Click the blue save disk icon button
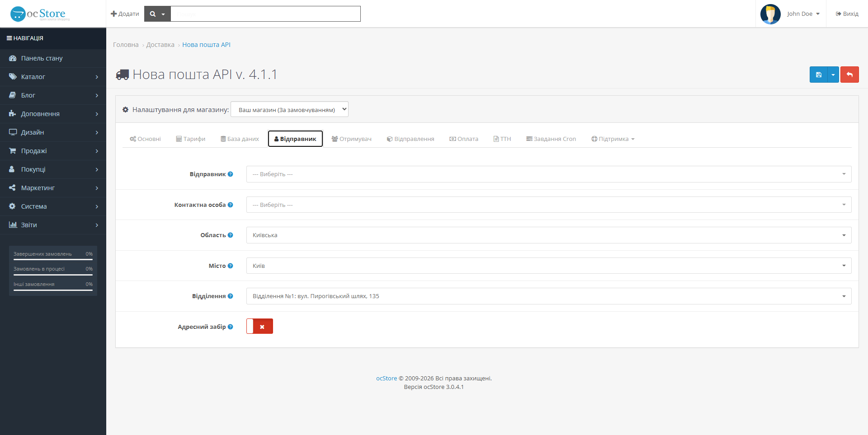Image resolution: width=868 pixels, height=435 pixels. (818, 75)
